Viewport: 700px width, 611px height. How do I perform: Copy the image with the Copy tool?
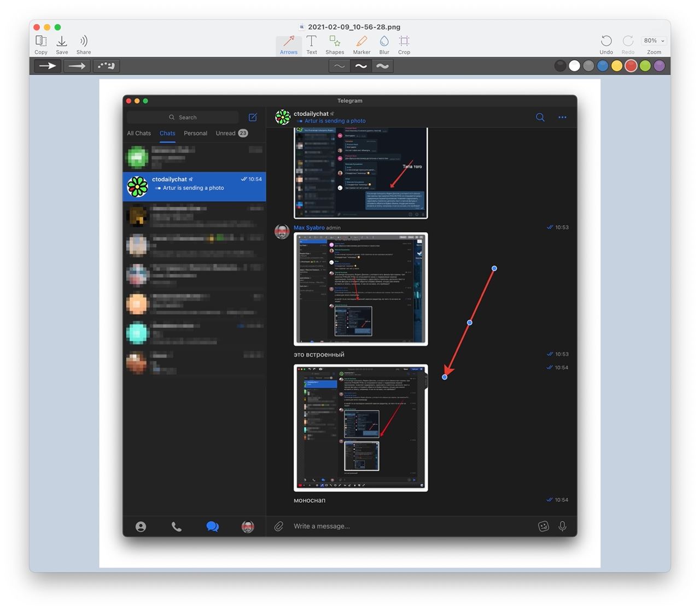(x=41, y=45)
